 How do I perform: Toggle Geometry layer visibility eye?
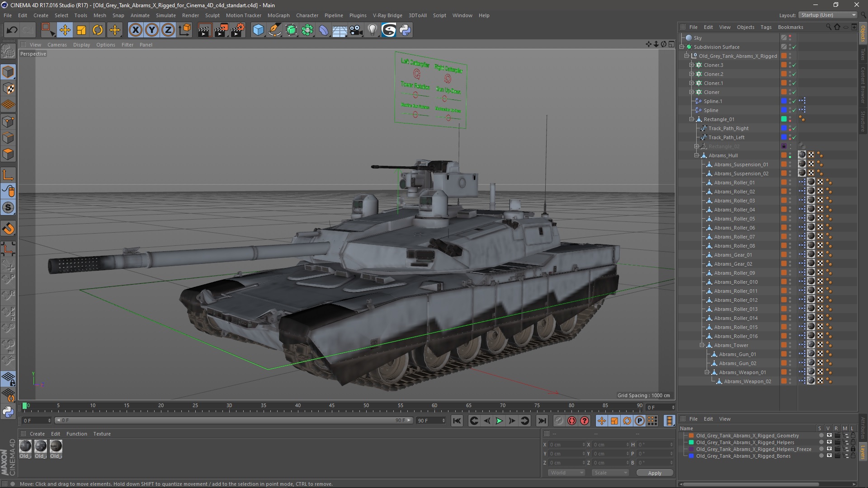click(829, 436)
